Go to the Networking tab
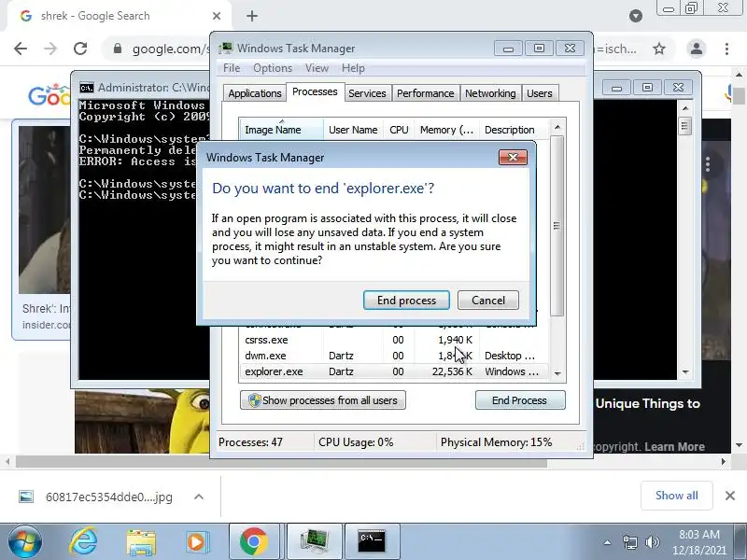Screen dimensions: 747x560 pyautogui.click(x=490, y=93)
